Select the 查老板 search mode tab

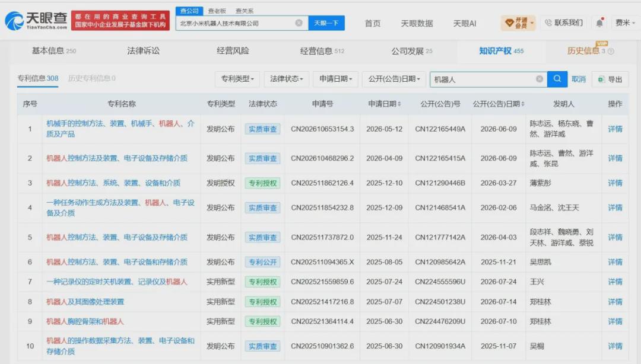click(217, 11)
